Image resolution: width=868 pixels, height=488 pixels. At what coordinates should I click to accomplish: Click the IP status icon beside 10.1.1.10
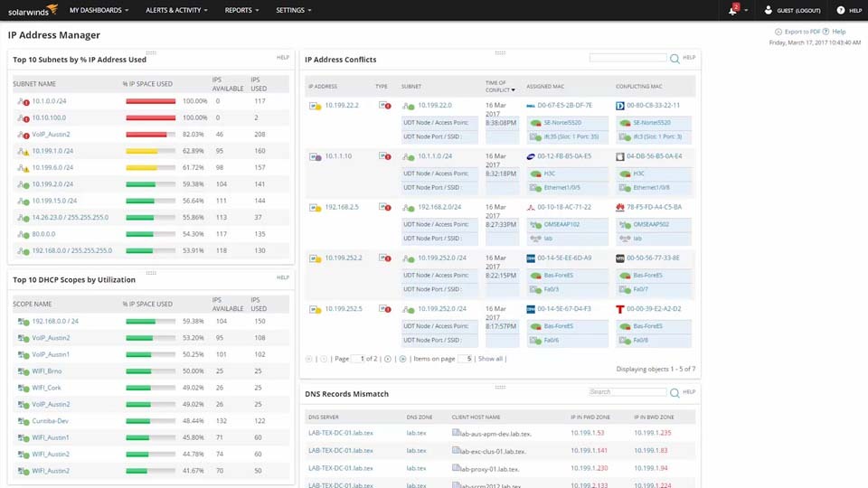315,156
